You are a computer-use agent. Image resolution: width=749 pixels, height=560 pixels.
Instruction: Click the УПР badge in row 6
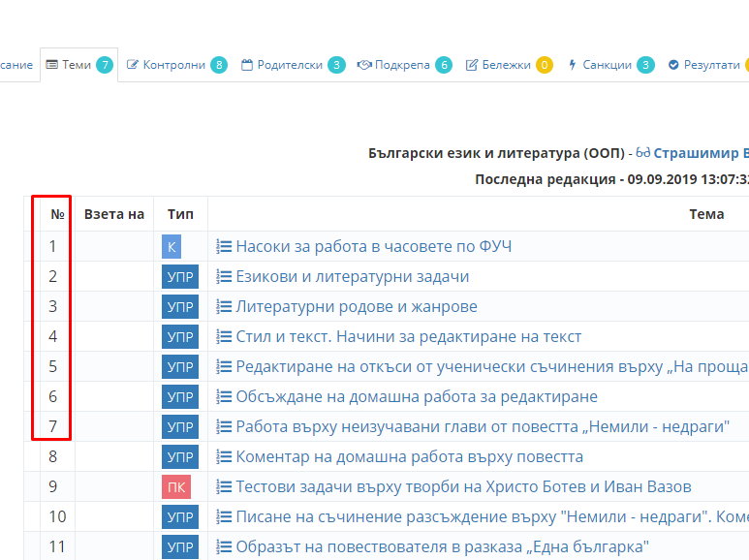pos(180,397)
